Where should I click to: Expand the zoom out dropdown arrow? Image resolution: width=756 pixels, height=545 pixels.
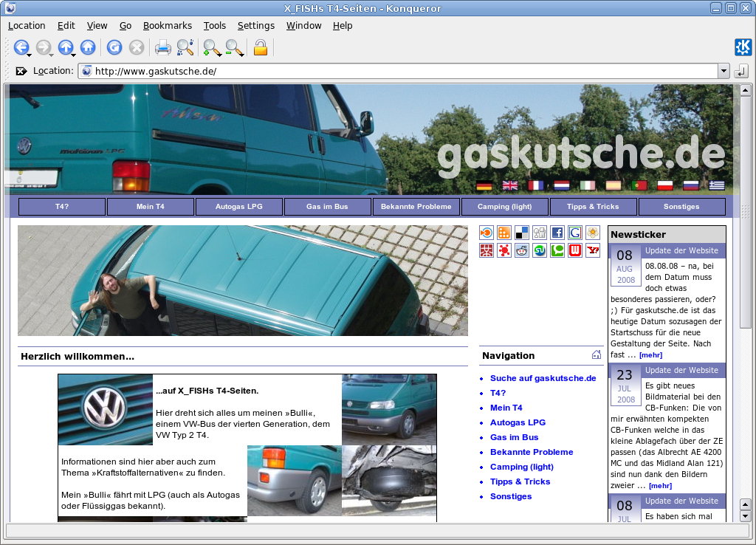[241, 55]
